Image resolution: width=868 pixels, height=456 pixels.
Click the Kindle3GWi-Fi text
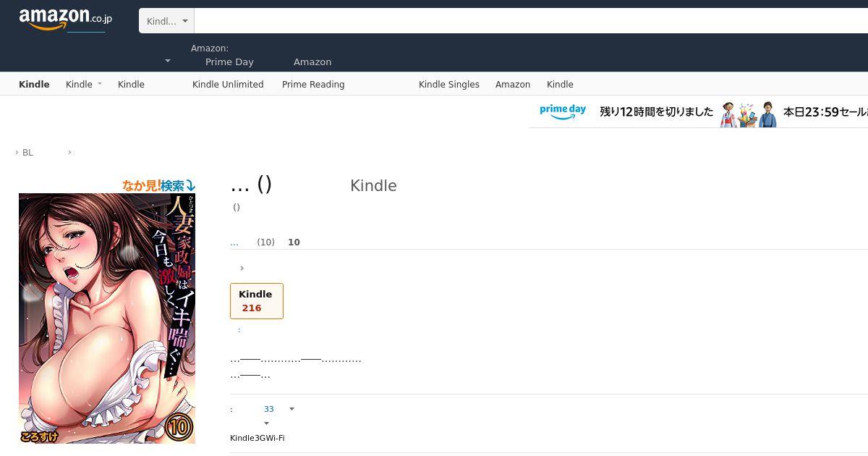click(x=258, y=439)
